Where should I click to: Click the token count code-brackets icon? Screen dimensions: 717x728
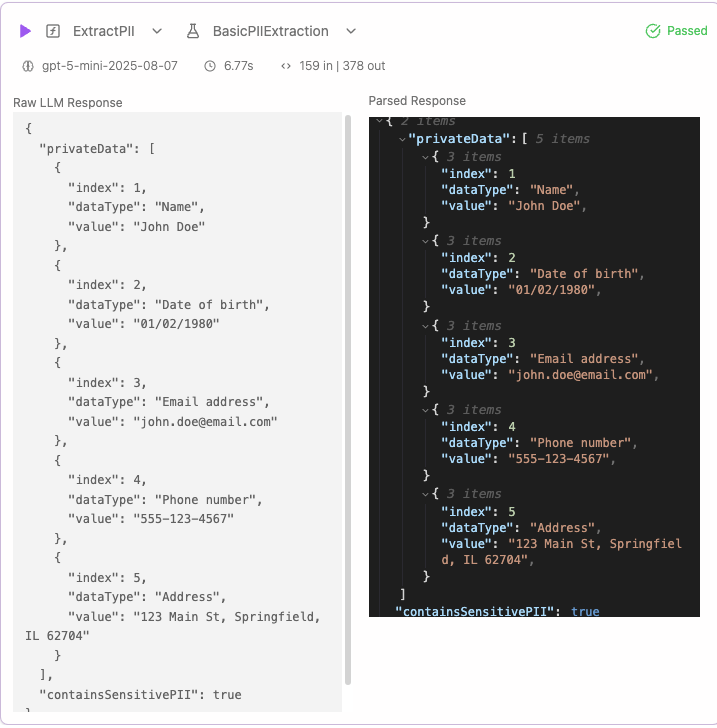287,66
